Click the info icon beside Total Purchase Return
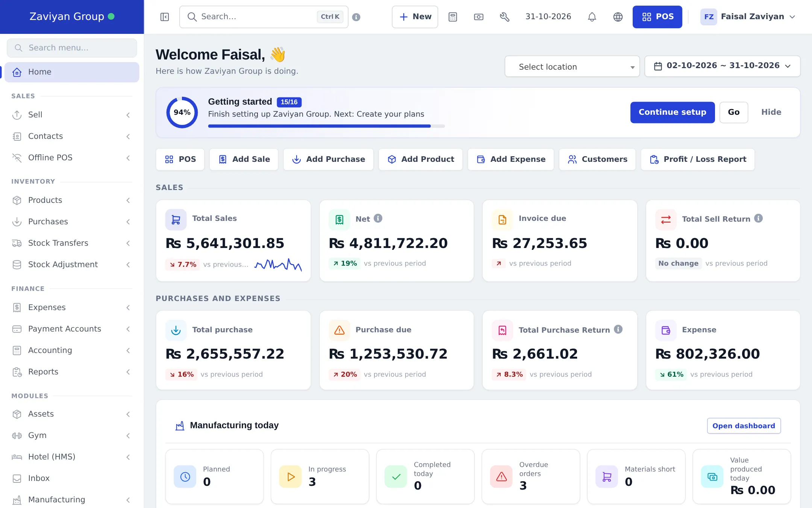 pos(618,329)
